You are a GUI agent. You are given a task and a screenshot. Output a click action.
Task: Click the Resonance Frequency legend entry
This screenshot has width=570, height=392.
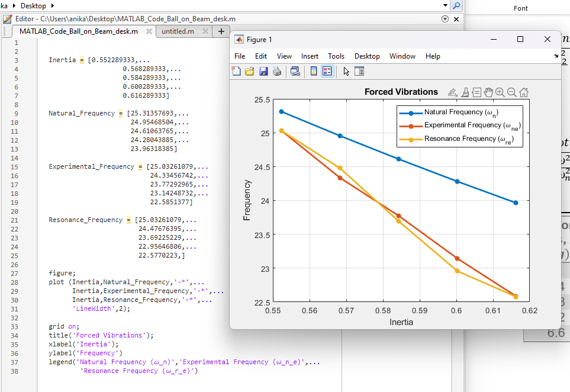(456, 139)
